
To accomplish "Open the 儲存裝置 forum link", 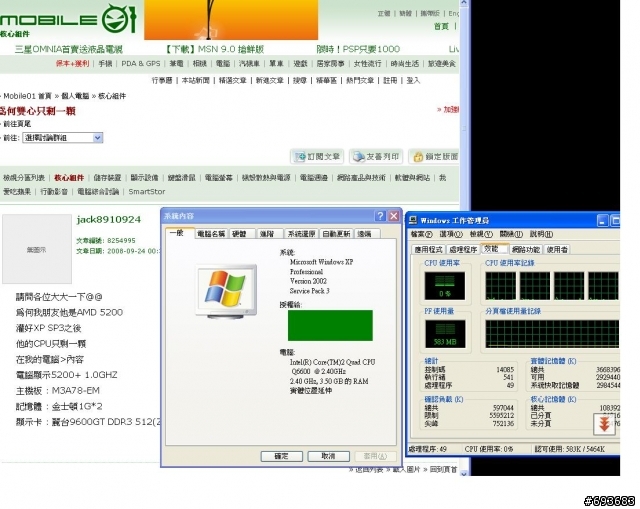I will point(107,178).
